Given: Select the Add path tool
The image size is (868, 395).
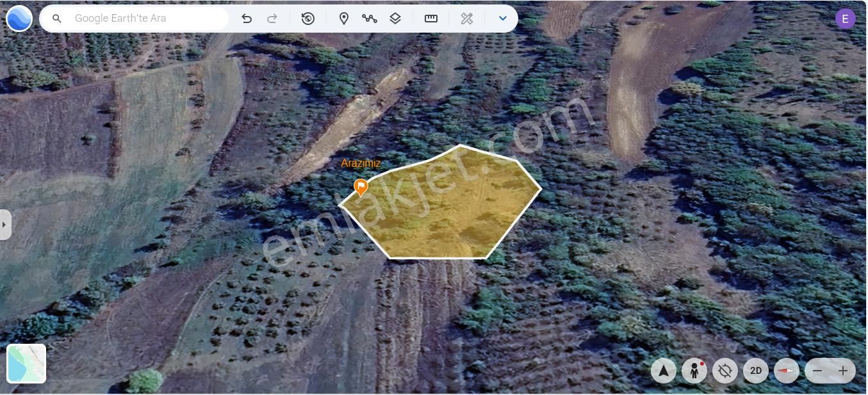Looking at the screenshot, I should pos(370,18).
